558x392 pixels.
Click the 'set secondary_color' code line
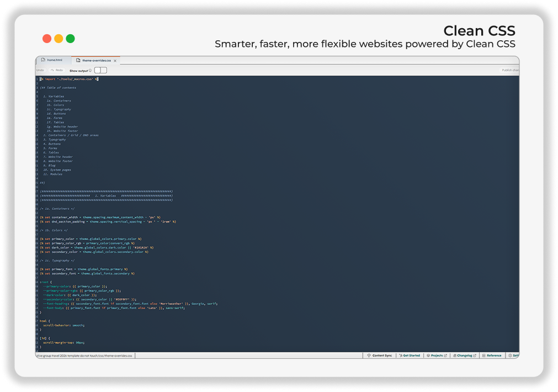coord(94,252)
